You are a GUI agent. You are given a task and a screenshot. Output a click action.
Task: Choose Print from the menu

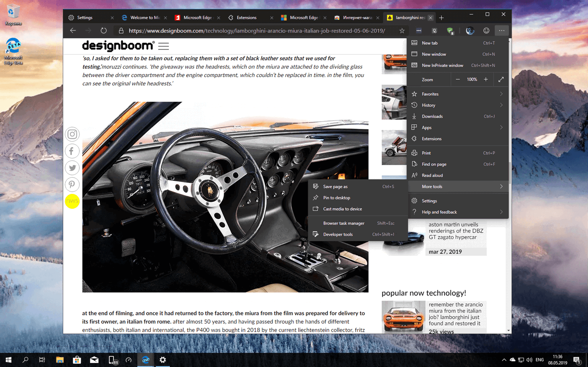coord(457,153)
